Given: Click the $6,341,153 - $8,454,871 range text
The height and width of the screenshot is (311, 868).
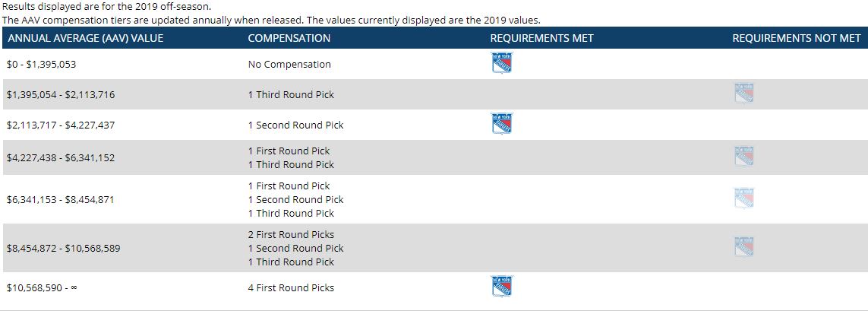Looking at the screenshot, I should (x=61, y=200).
